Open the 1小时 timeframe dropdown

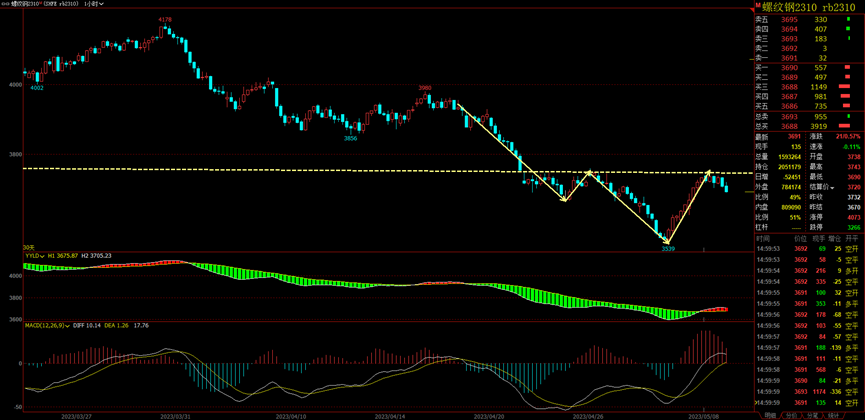click(x=94, y=3)
